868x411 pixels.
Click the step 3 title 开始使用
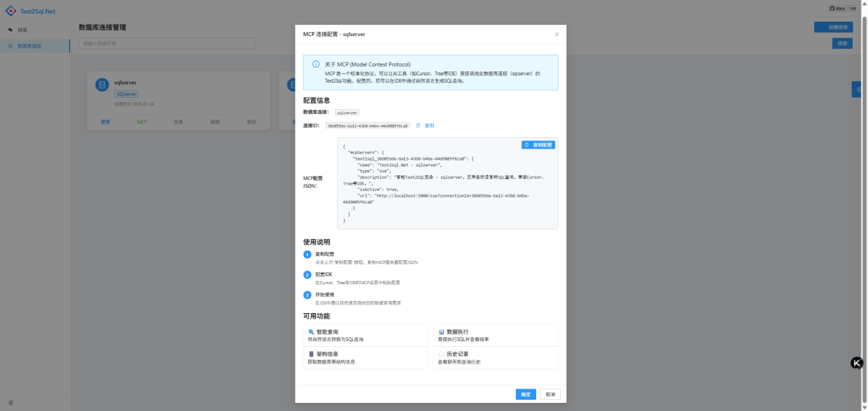[x=325, y=295]
